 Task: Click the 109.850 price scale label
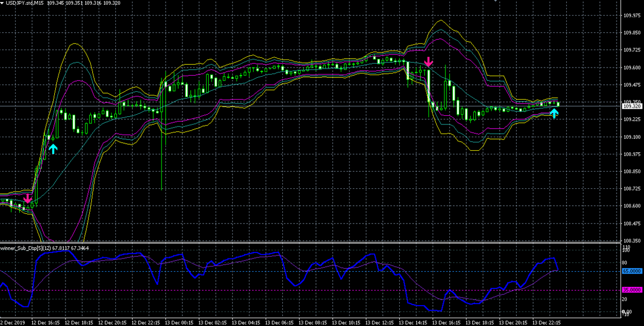pos(632,33)
